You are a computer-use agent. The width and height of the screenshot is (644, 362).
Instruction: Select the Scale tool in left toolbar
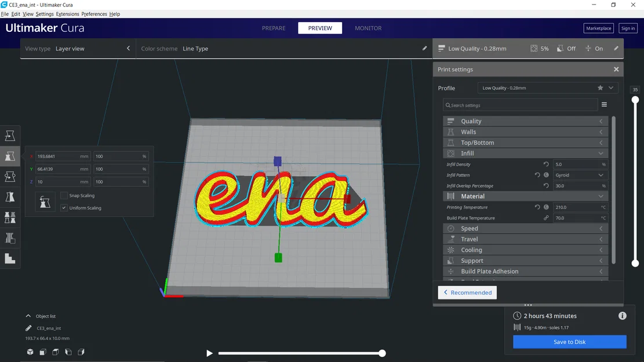10,156
